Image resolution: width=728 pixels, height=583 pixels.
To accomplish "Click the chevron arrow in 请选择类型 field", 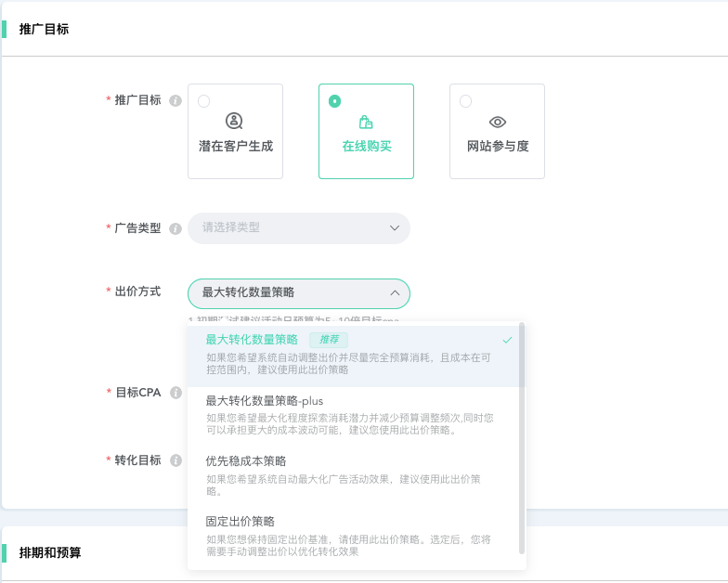I will 395,227.
